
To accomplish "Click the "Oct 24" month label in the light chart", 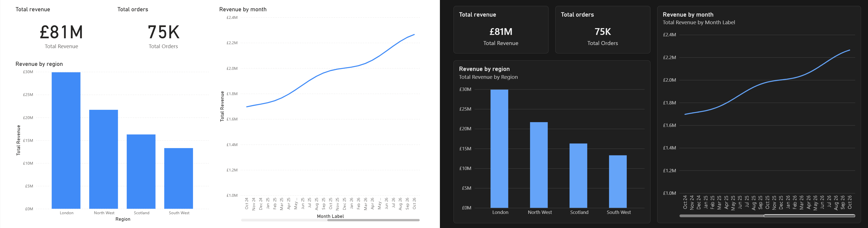I will point(247,204).
